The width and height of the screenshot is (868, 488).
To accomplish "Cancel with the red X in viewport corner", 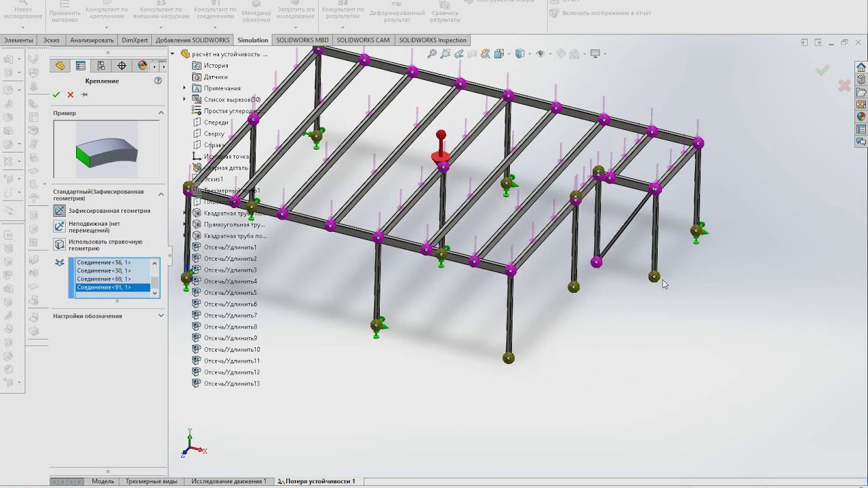I will click(x=844, y=85).
